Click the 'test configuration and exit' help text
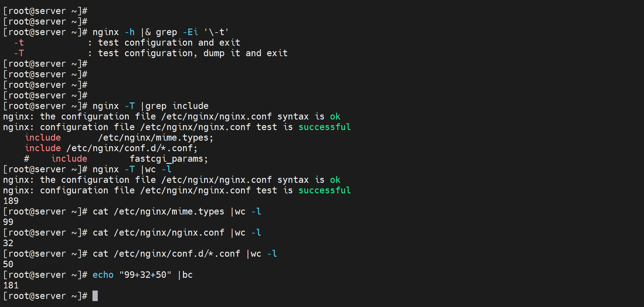 click(x=169, y=43)
